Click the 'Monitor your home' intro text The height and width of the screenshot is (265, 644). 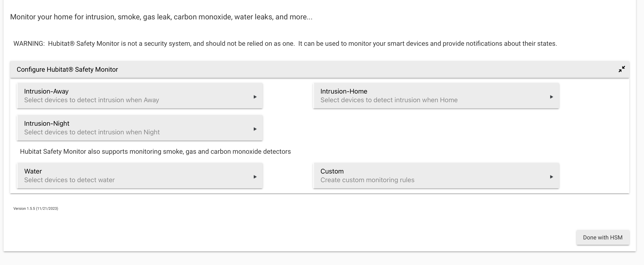coord(161,17)
